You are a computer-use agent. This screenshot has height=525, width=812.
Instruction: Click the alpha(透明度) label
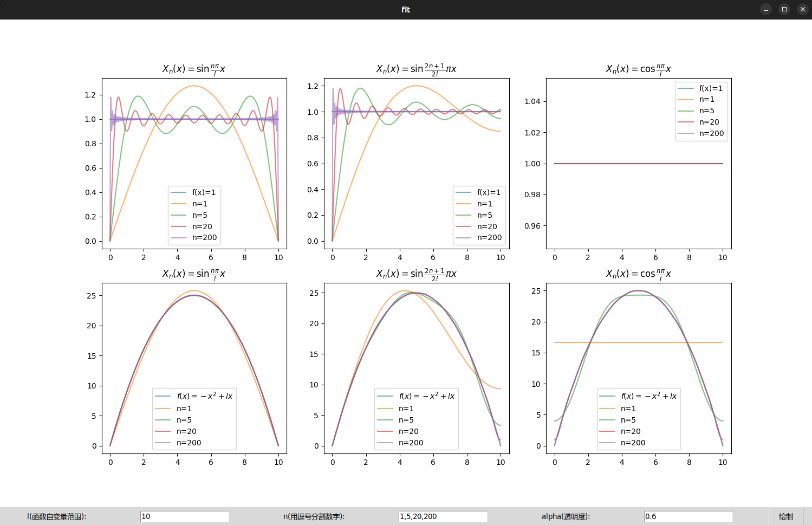point(566,516)
